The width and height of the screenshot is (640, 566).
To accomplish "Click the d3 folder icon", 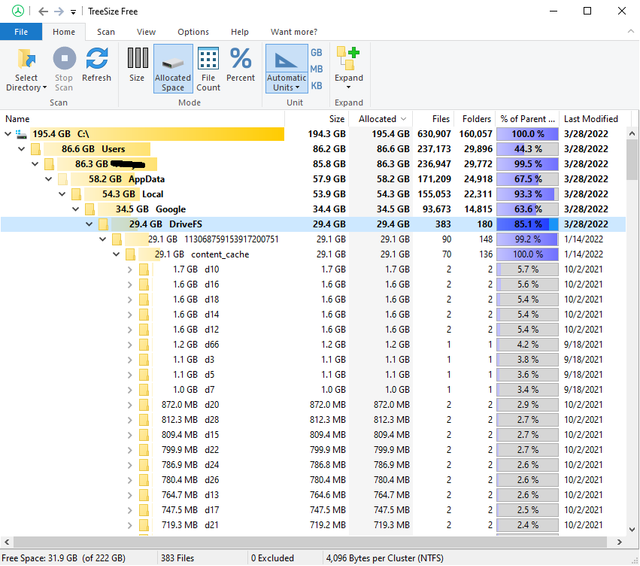I will click(144, 360).
